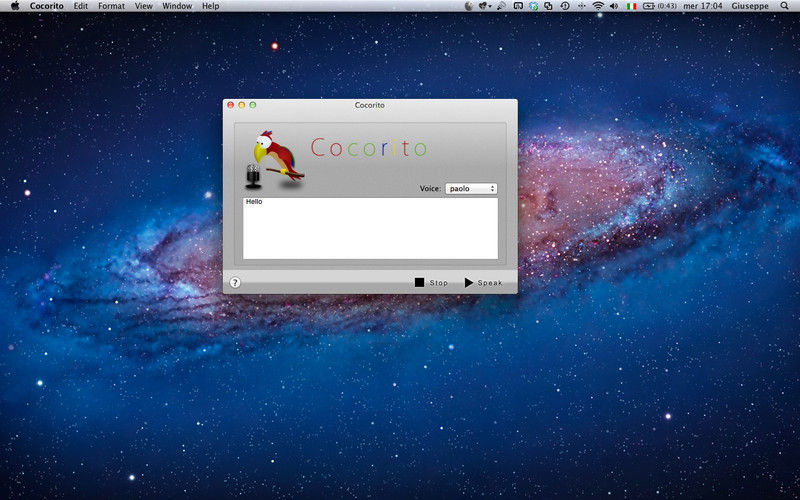Open the Edit menu
The image size is (800, 500).
(81, 6)
